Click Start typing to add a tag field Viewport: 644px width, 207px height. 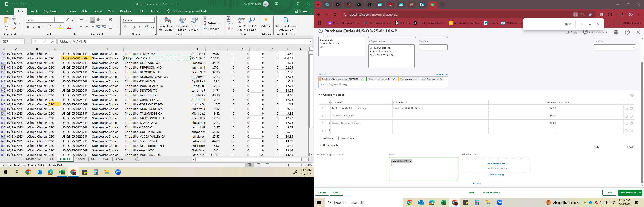coord(383,84)
